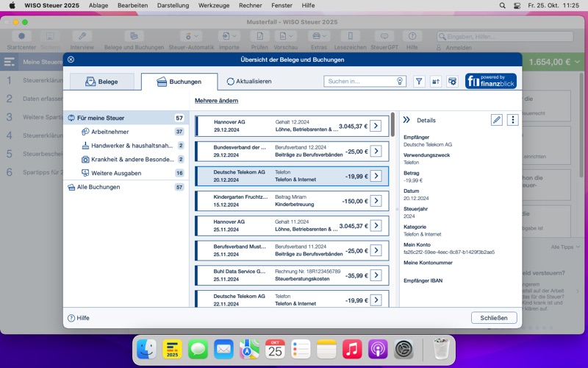Viewport: 588px width, 368px height.
Task: Open the Fenster menu
Action: pyautogui.click(x=282, y=5)
